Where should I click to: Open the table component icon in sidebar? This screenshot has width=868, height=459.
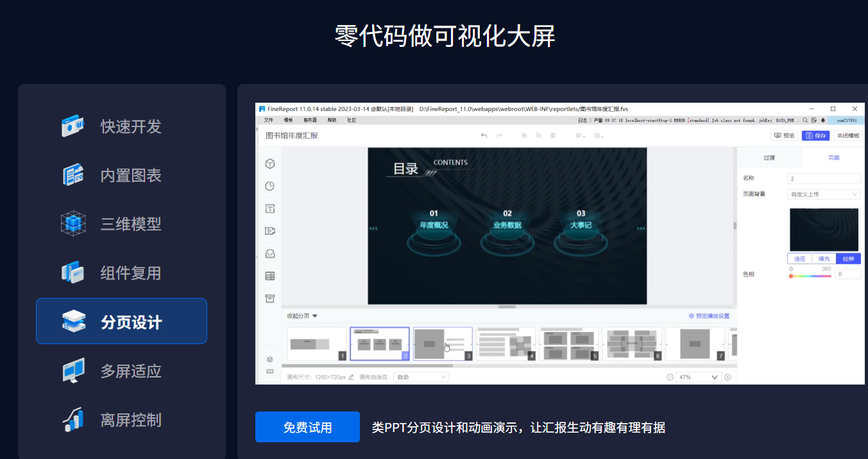[x=270, y=276]
